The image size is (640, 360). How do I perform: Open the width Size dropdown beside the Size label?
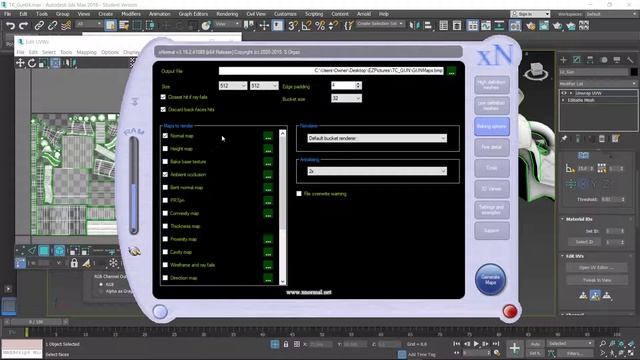tap(233, 86)
